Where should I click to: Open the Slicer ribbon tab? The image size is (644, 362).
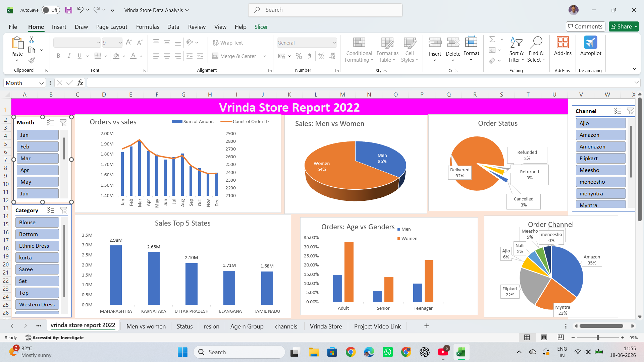tap(261, 27)
